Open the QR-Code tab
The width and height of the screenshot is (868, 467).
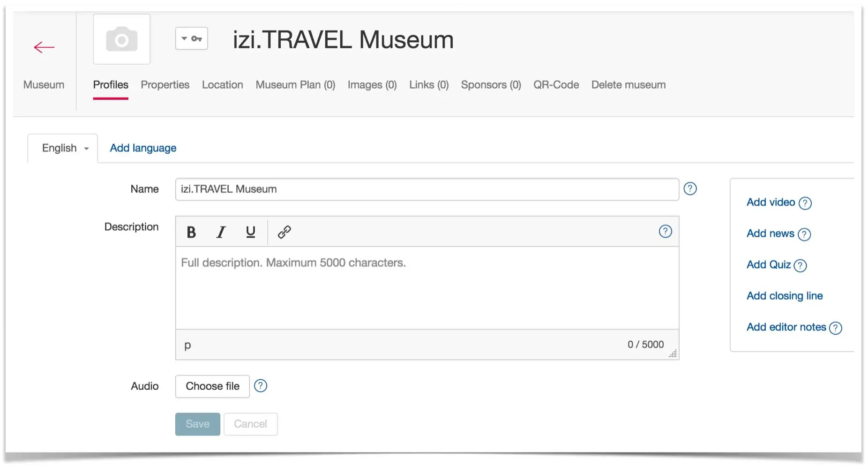pos(556,85)
